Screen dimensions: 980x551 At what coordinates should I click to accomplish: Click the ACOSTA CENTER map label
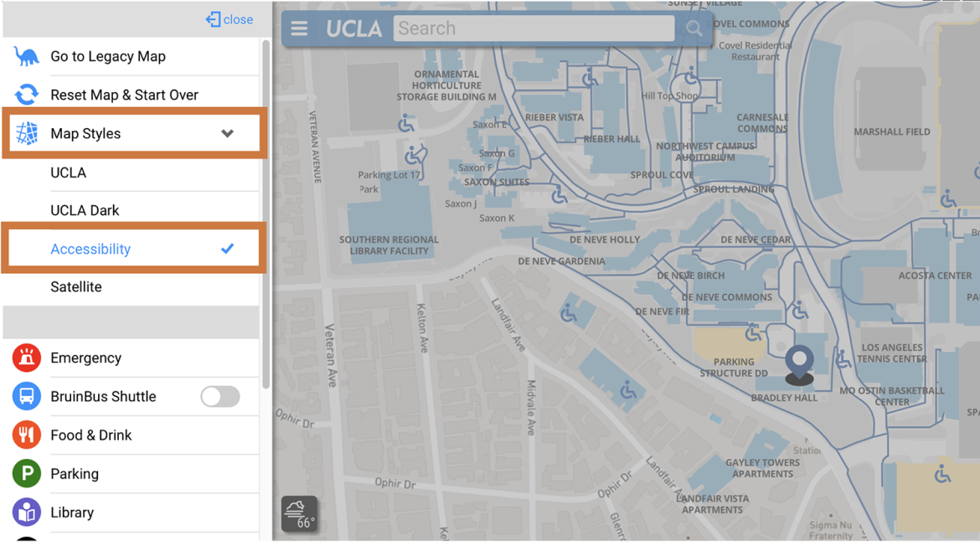(x=935, y=275)
